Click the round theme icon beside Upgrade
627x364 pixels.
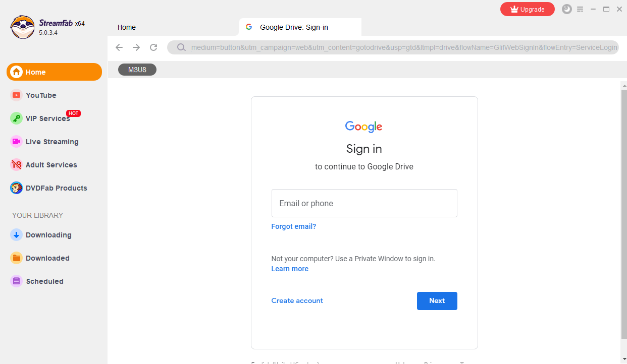coord(567,9)
